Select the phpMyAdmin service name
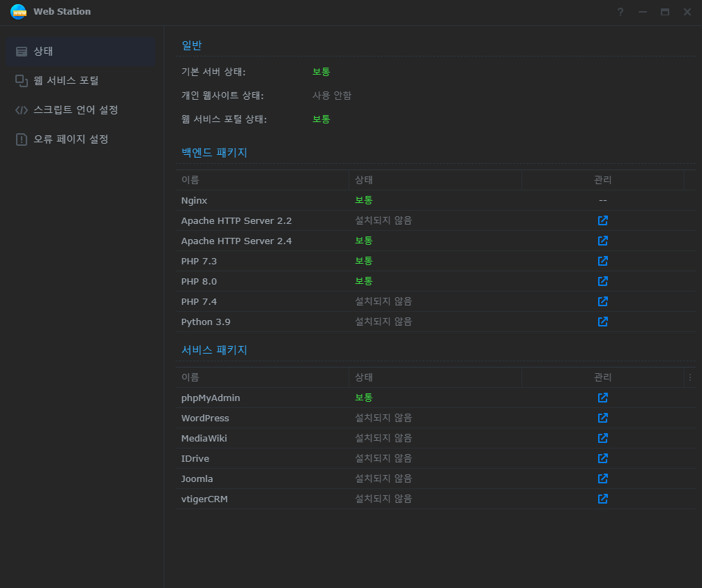The image size is (702, 588). coord(211,398)
